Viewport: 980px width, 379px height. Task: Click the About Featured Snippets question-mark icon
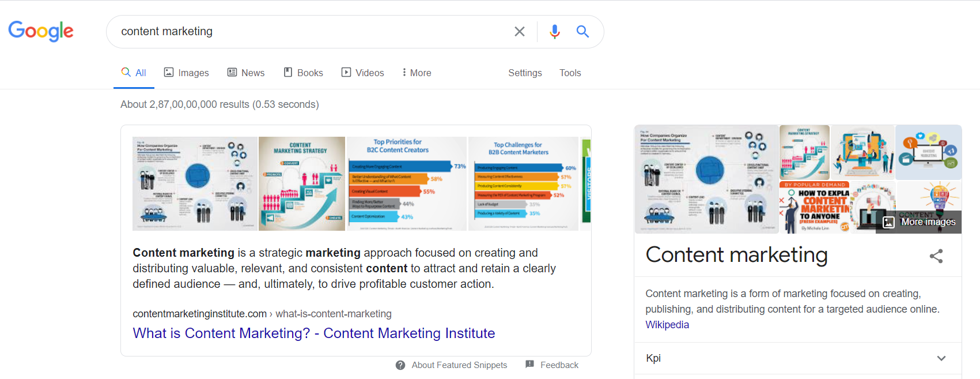click(x=400, y=365)
